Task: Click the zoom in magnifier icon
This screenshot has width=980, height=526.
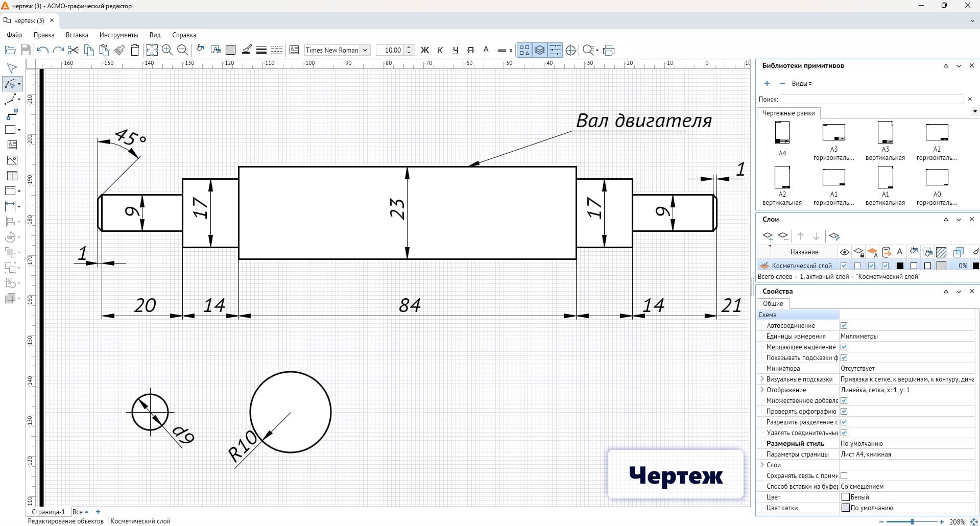Action: 167,50
